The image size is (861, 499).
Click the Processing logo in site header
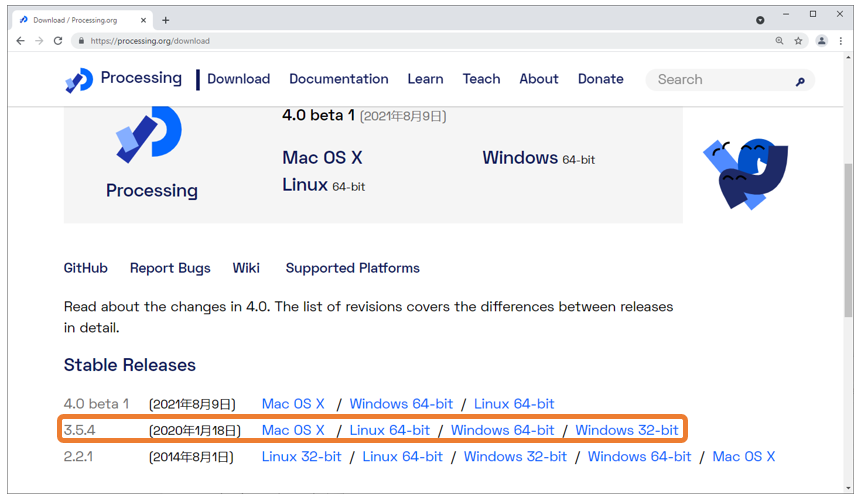pos(79,80)
